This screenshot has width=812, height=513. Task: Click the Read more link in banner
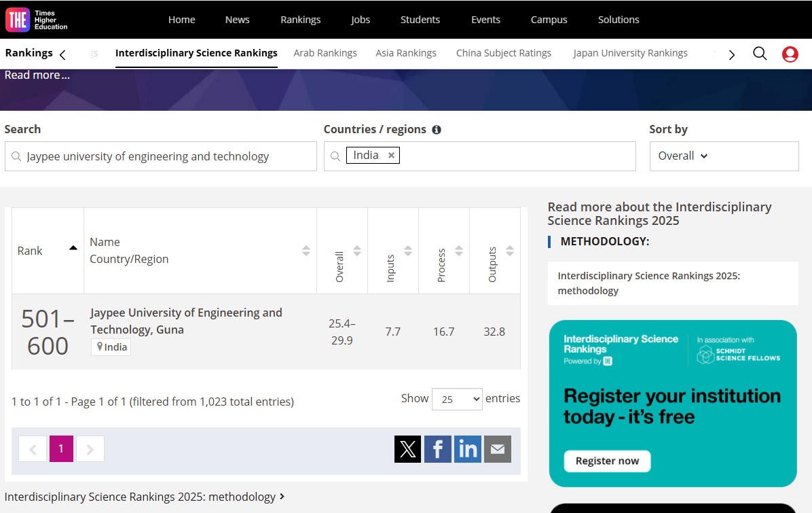point(37,75)
